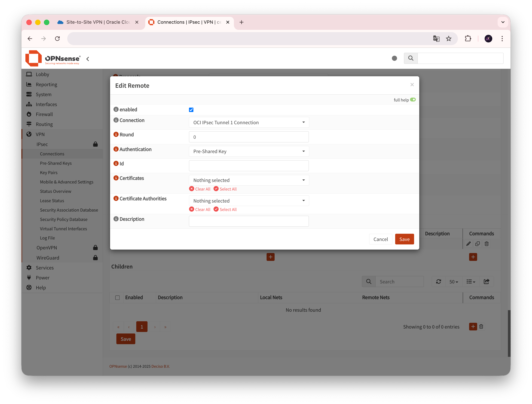
Task: Click the info icon next to Authentication
Action: point(116,149)
